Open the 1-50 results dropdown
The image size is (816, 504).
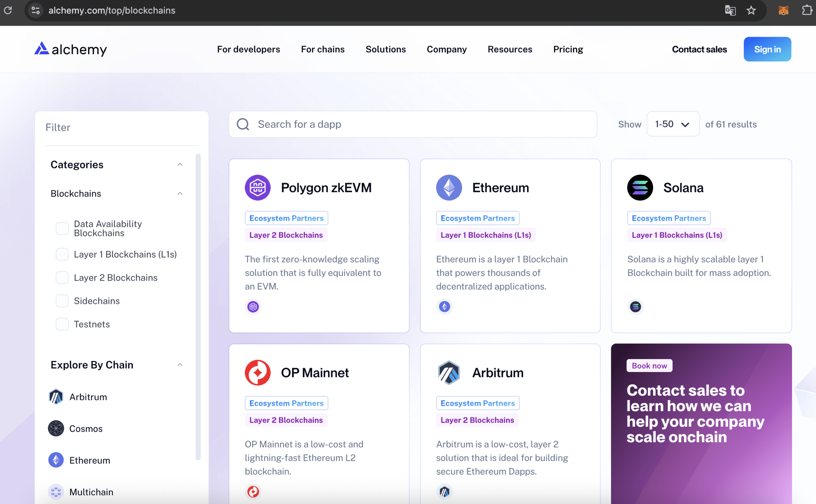[x=673, y=124]
